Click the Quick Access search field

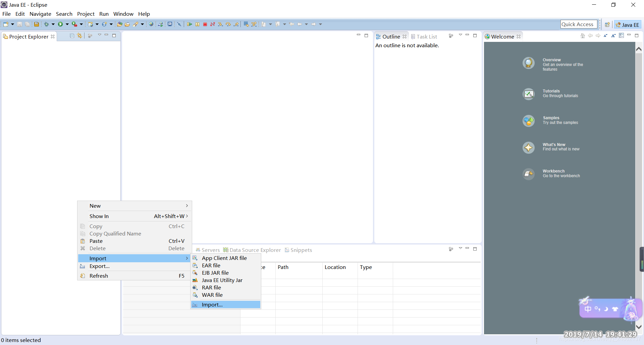579,24
